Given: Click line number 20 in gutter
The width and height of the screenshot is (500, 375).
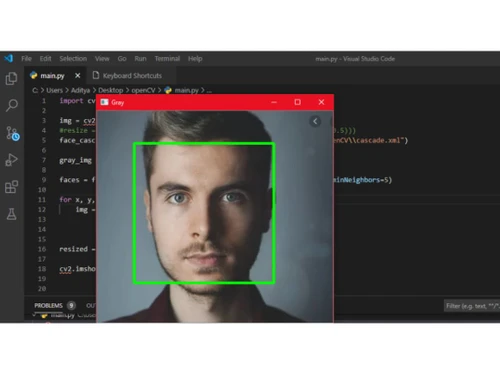Looking at the screenshot, I should click(x=42, y=289).
